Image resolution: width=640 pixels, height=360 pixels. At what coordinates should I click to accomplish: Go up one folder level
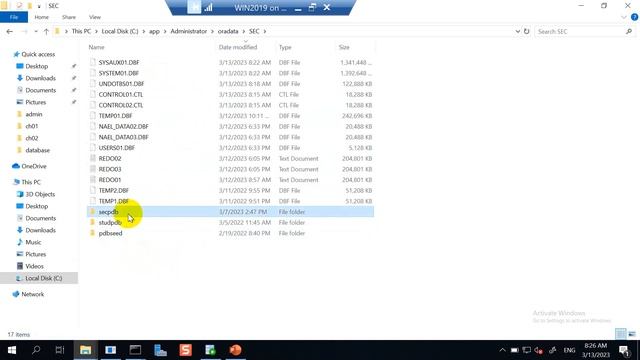[46, 31]
